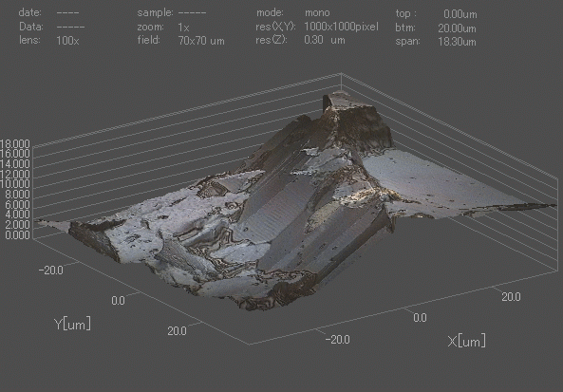Click the res(Z) 0.30 um value
563x392 pixels.
[325, 40]
